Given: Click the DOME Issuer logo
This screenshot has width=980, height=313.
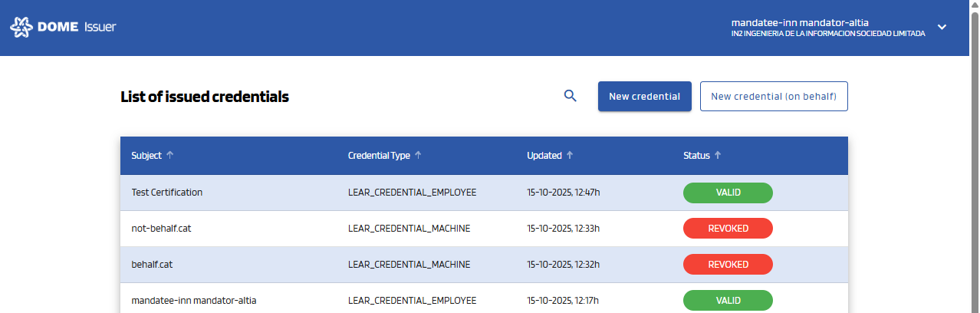Looking at the screenshot, I should [63, 28].
